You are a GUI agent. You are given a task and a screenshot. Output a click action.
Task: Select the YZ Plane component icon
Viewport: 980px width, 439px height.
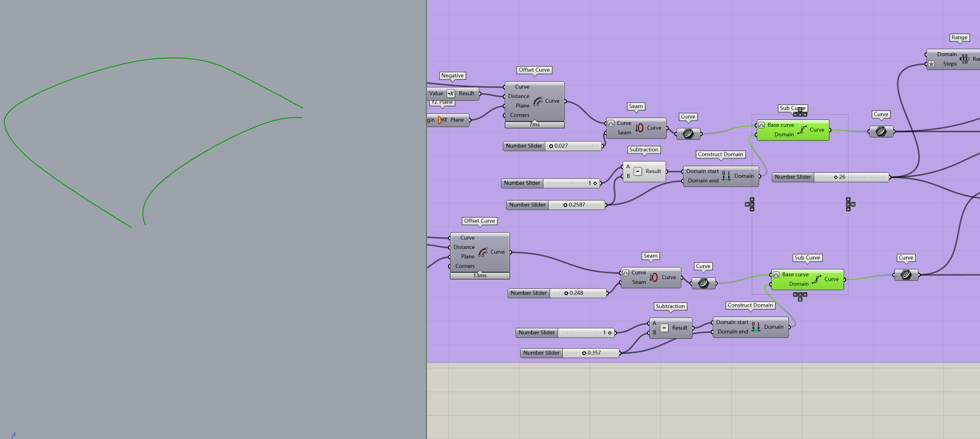pyautogui.click(x=443, y=120)
